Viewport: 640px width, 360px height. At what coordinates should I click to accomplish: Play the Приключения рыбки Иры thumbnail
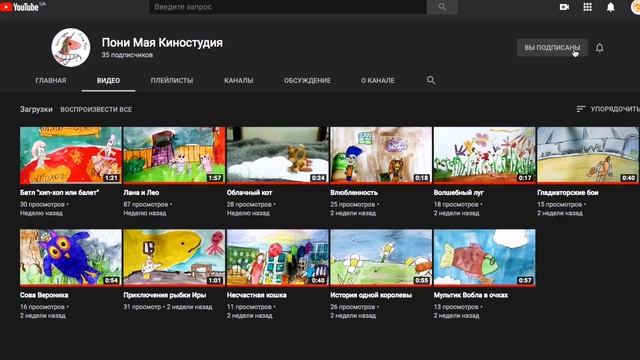(x=174, y=258)
